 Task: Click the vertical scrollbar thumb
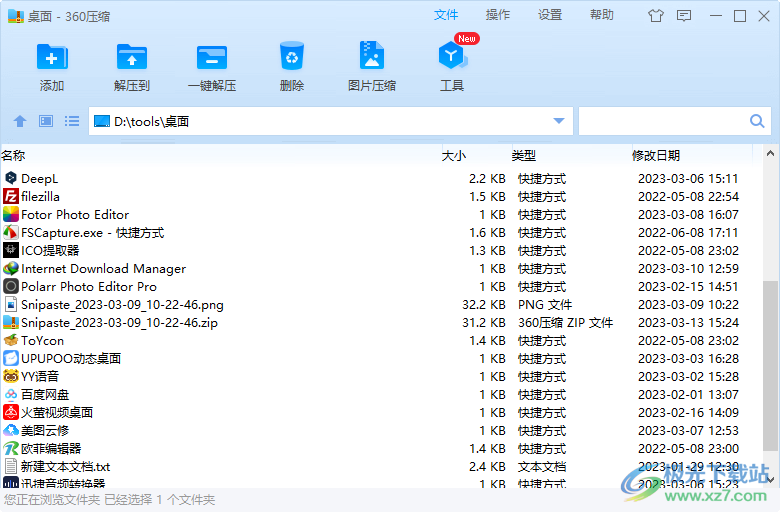pos(771,364)
